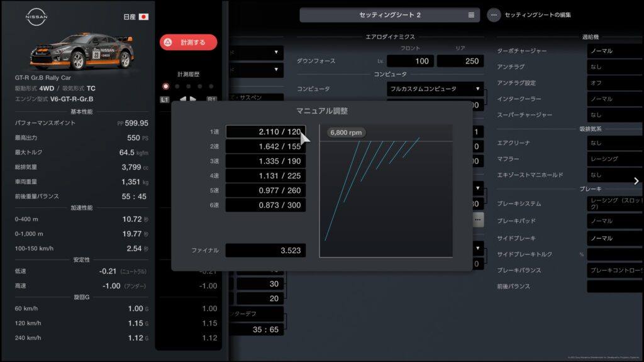Click the right arrow beside R1
Screen dimensions: 644x362
[x=193, y=99]
